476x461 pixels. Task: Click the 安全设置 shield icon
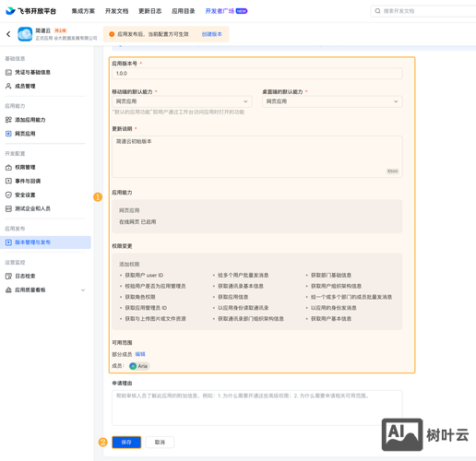click(x=8, y=195)
